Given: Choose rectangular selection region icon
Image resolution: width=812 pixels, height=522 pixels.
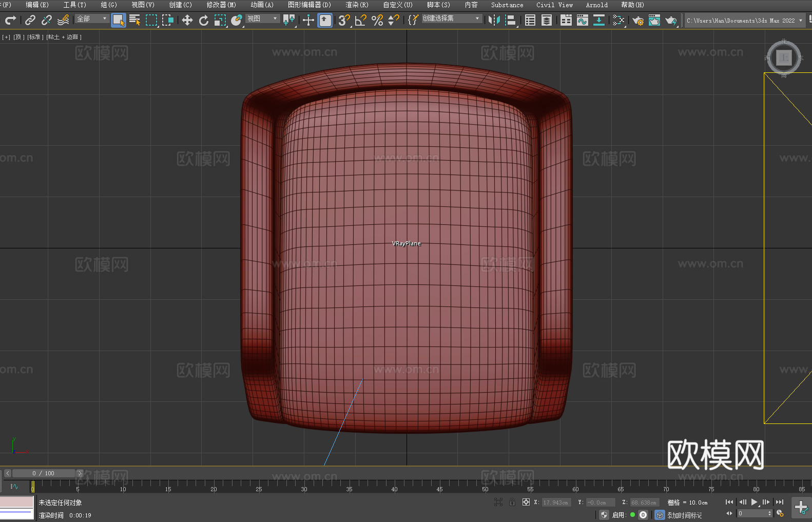Looking at the screenshot, I should [151, 20].
